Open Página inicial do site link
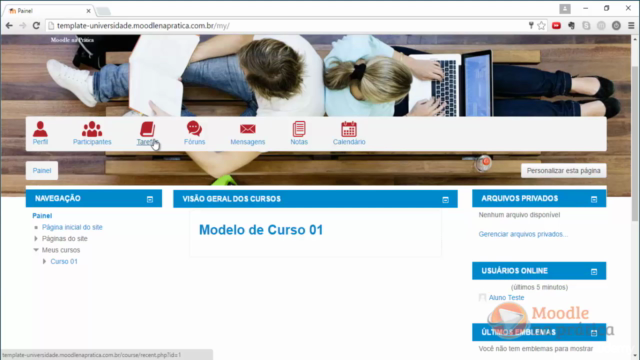Image resolution: width=640 pixels, height=360 pixels. [x=72, y=227]
